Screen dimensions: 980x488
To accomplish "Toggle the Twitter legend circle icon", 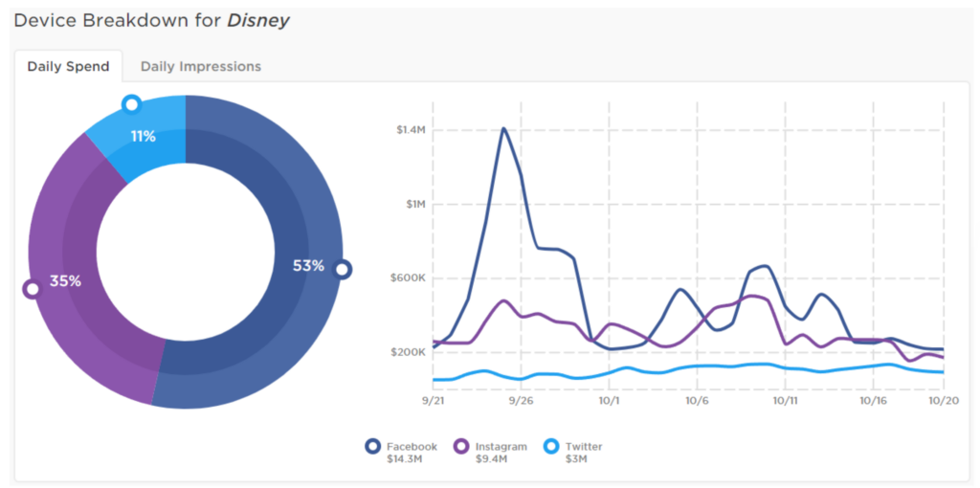I will pos(551,447).
